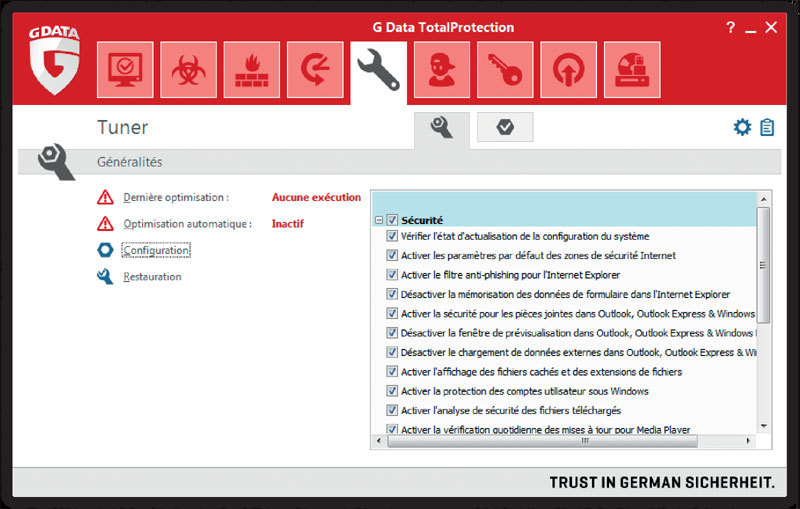
Task: Open the encryption key icon
Action: (x=505, y=70)
